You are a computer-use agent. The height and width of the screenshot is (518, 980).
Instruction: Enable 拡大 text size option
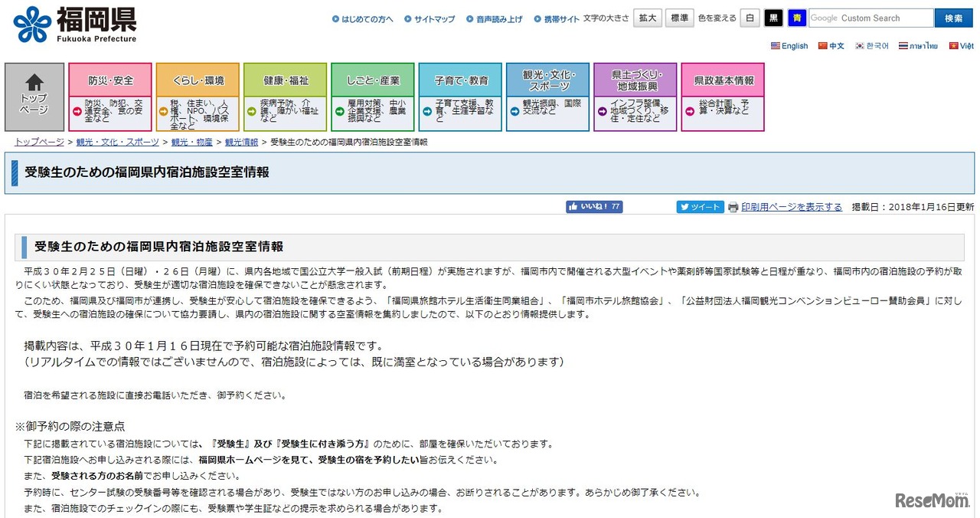[647, 17]
